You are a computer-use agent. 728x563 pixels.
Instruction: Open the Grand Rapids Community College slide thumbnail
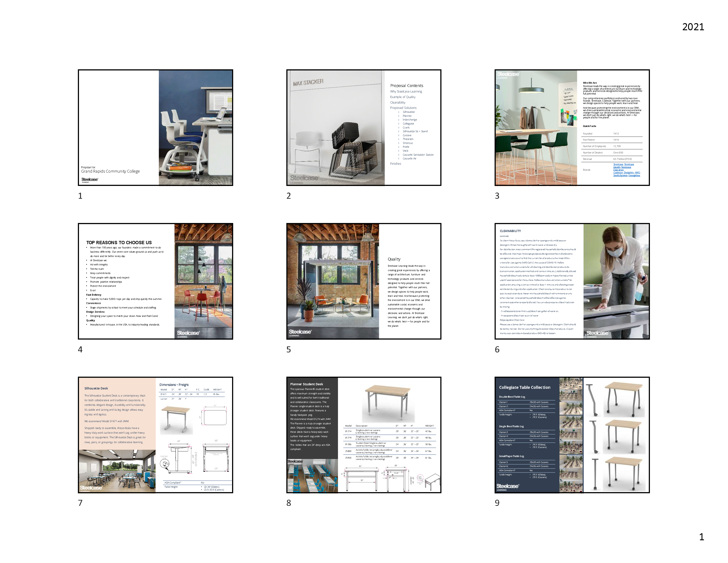(155, 127)
